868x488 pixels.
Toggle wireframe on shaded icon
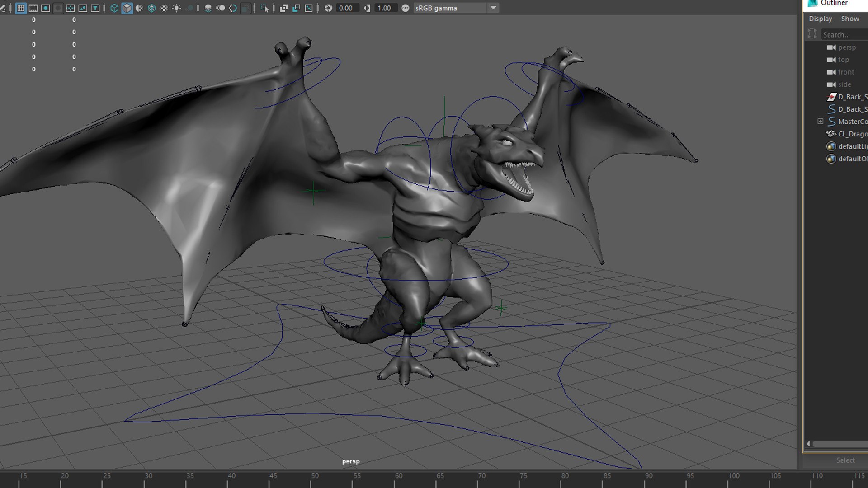tap(152, 8)
